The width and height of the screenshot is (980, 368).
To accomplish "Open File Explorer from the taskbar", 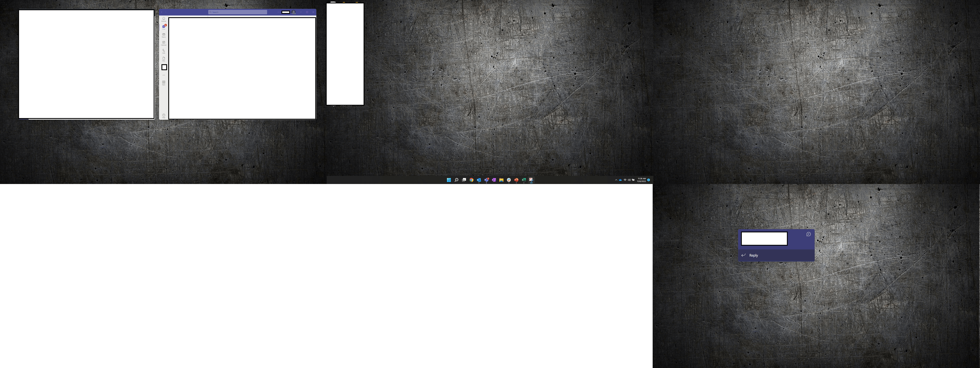I will (x=501, y=180).
